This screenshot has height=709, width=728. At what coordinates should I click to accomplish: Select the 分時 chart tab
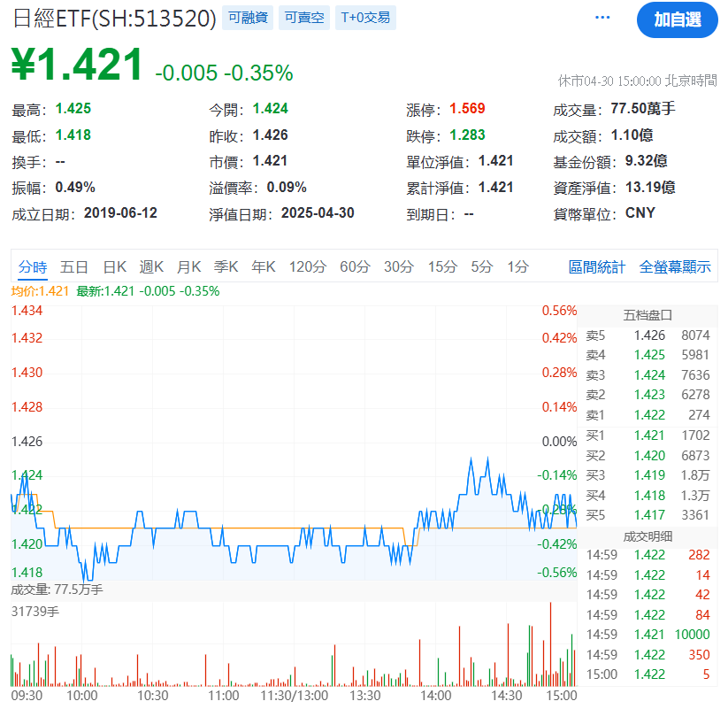[33, 267]
